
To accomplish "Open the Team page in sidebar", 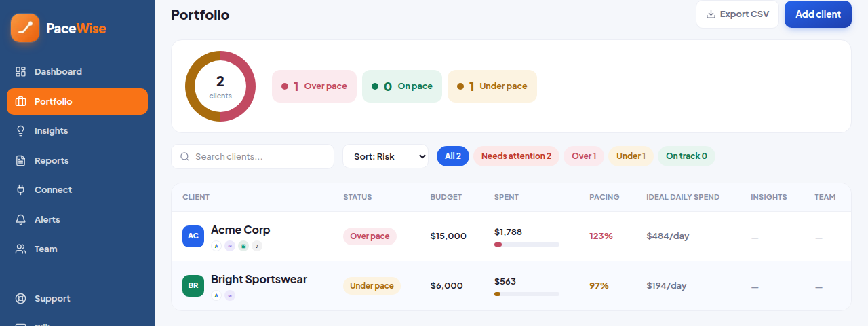I will coord(77,249).
